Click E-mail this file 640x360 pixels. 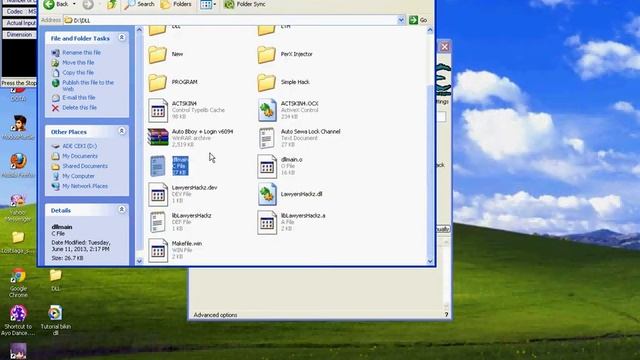click(78, 98)
